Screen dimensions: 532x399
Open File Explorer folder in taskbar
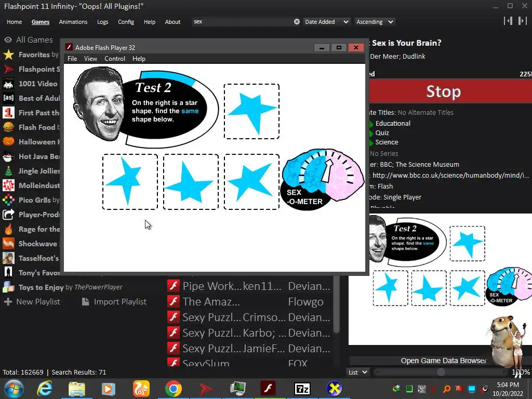tap(77, 389)
